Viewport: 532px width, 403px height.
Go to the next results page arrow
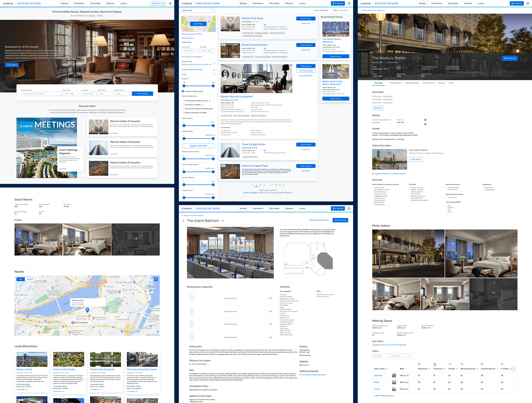(284, 185)
